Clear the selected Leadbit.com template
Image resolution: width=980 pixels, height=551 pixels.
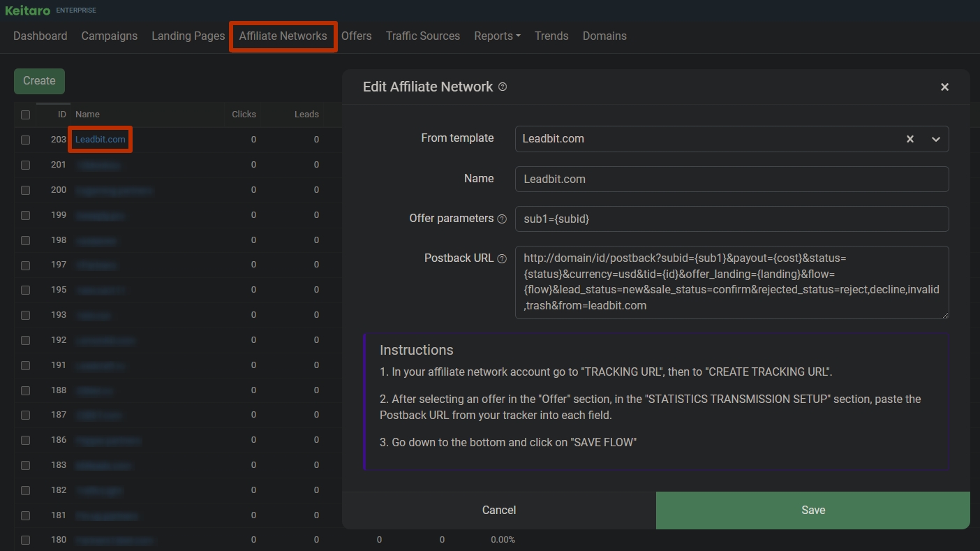tap(910, 139)
